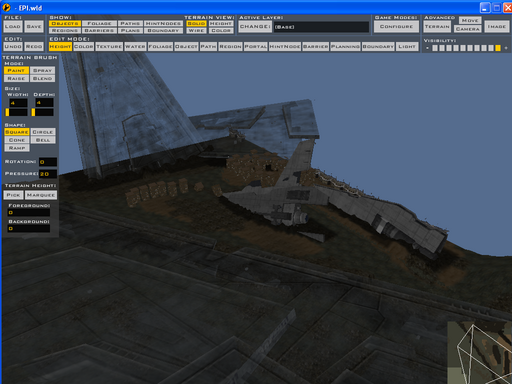This screenshot has width=512, height=384.
Task: Switch edit mode to Water
Action: [135, 47]
